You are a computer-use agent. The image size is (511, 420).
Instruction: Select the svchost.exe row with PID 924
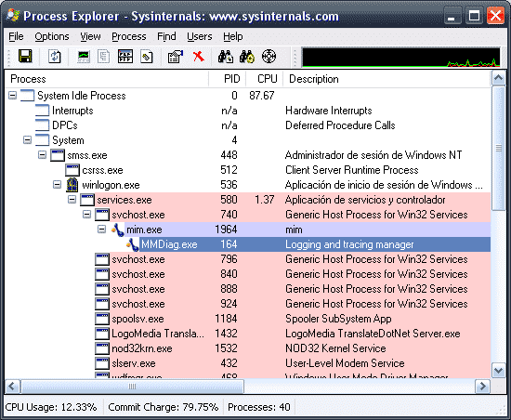tap(248, 304)
